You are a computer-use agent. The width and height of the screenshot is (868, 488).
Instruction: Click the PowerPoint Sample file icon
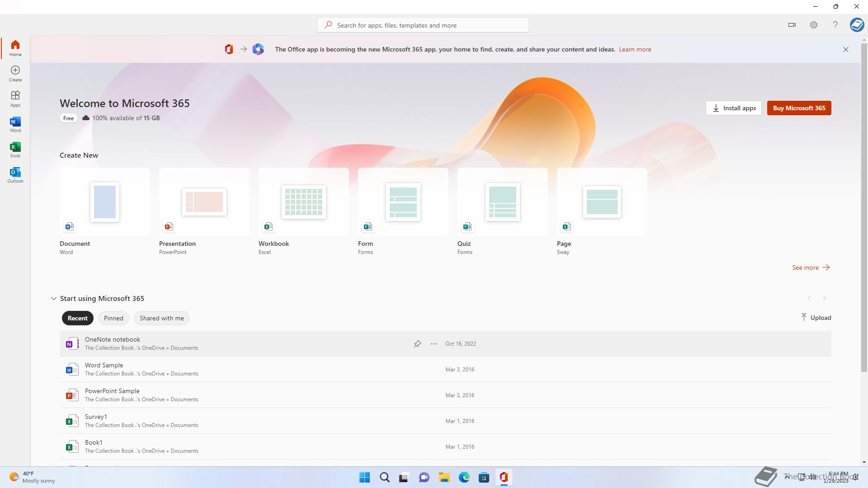(72, 395)
